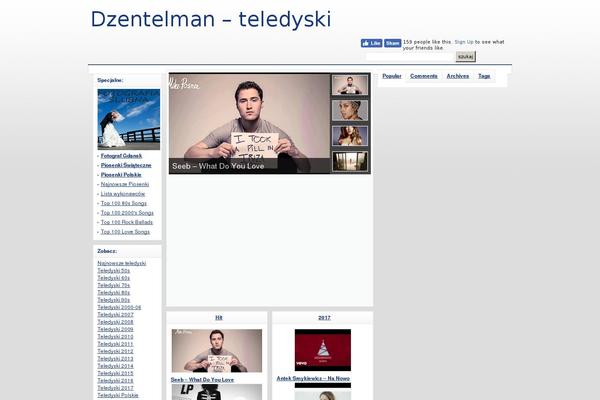
Task: Open the Top 100 2000's Songs link
Action: pyautogui.click(x=127, y=213)
